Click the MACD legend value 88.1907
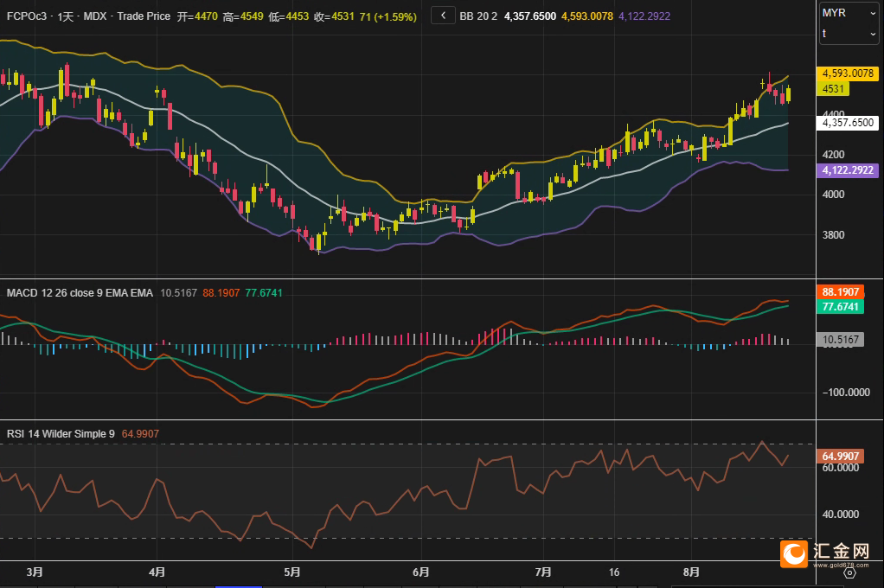 (221, 293)
